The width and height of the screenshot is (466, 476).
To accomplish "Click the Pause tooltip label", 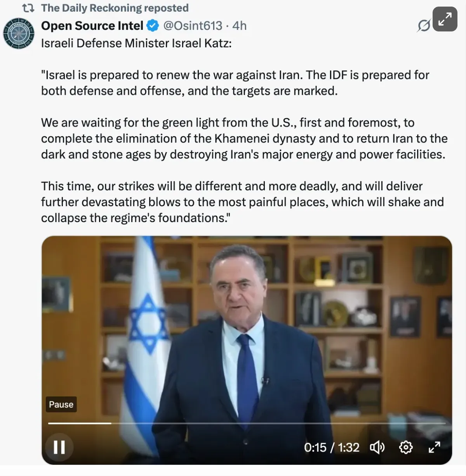I will (61, 404).
